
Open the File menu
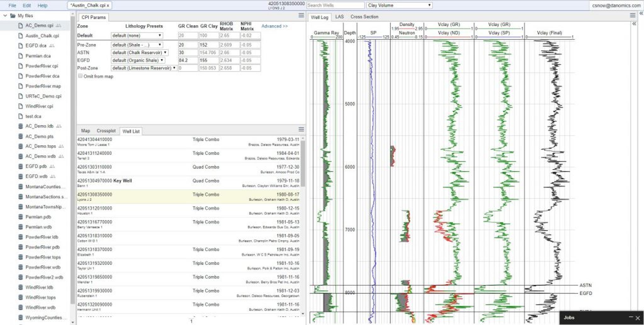tap(12, 5)
